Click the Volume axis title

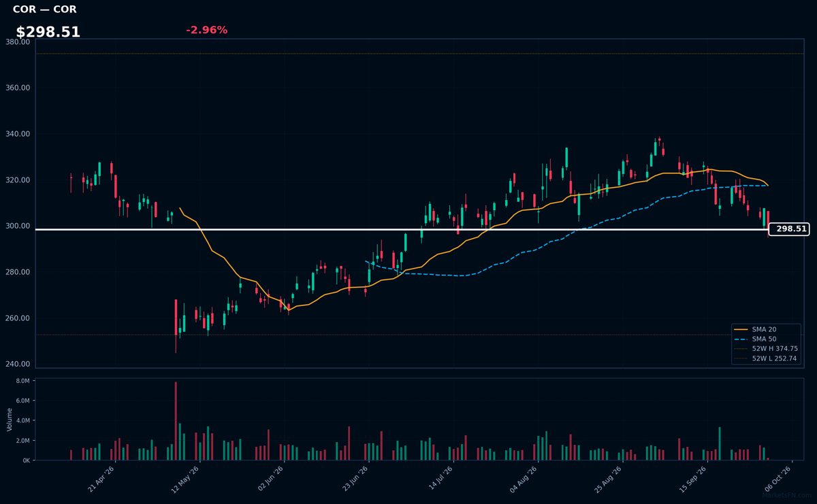tap(10, 420)
